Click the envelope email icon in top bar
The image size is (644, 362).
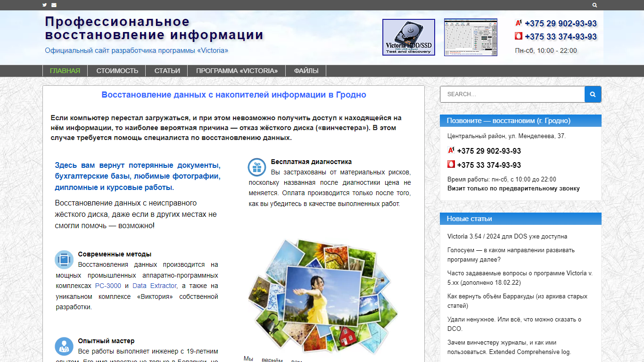[54, 5]
